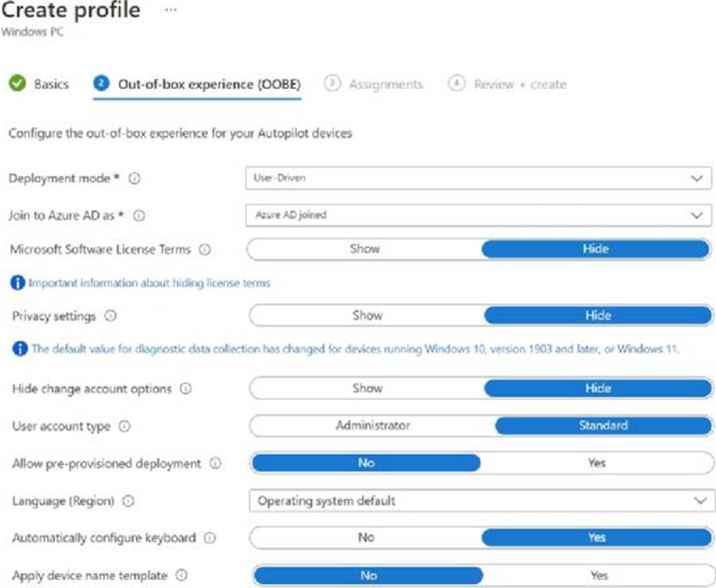Set Apply device name template to Yes
This screenshot has height=588, width=716.
pos(598,575)
